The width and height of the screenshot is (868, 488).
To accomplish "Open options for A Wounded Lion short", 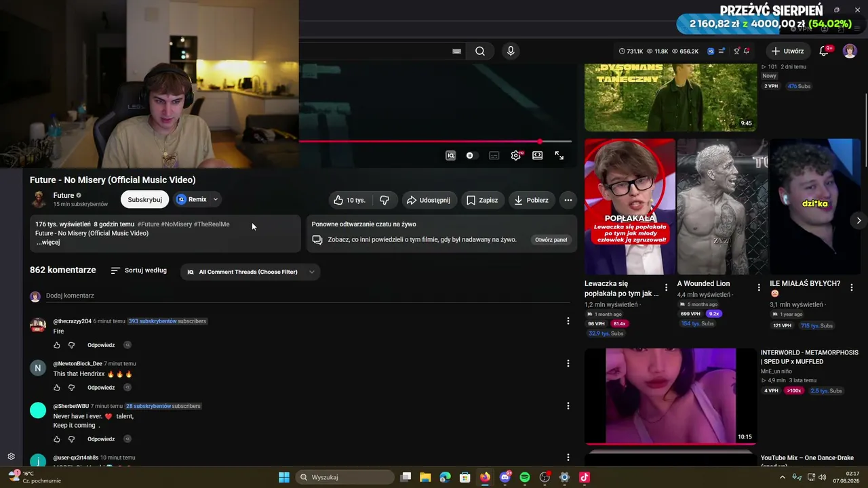I will point(759,287).
